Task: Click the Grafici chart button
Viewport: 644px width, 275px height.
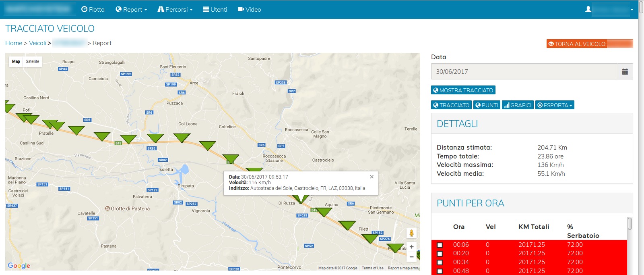Action: click(517, 105)
